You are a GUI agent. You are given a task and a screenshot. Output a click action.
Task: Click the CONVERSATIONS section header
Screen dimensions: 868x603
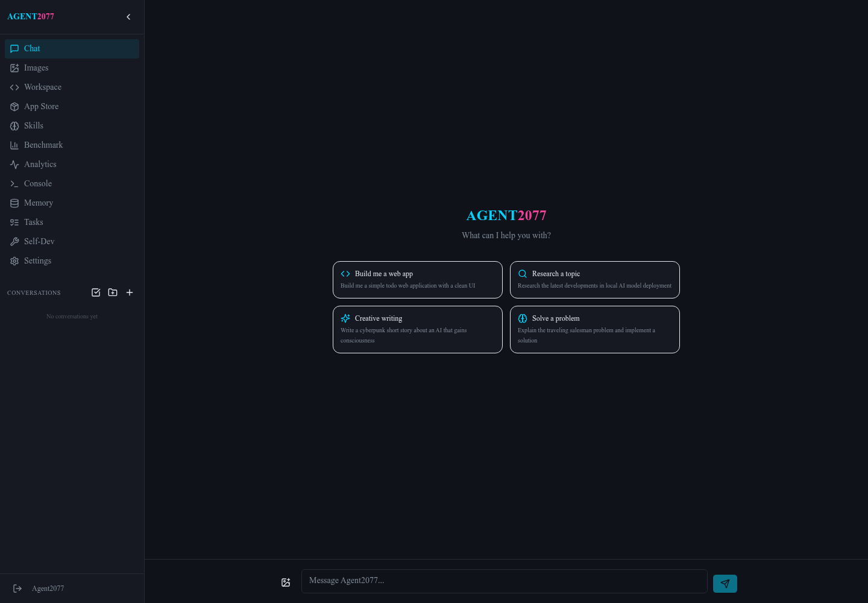pyautogui.click(x=34, y=293)
